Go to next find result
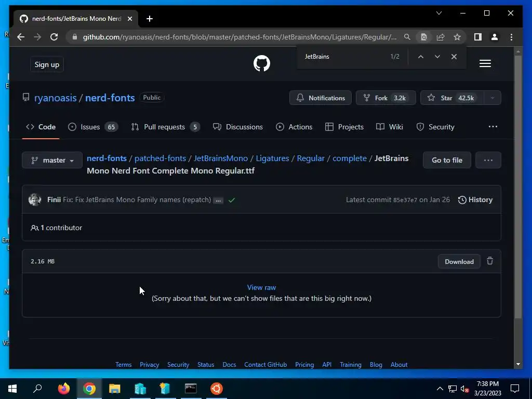Screen dimensions: 532x399 click(437, 57)
